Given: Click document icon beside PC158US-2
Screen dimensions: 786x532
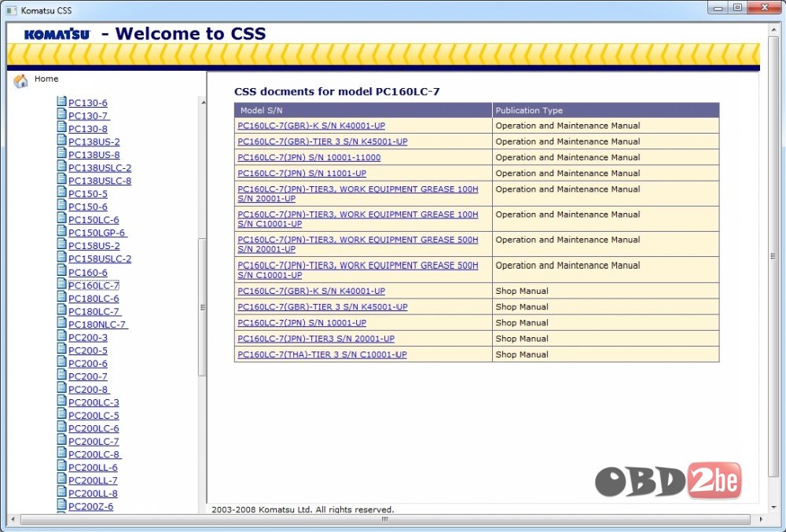Looking at the screenshot, I should [61, 244].
